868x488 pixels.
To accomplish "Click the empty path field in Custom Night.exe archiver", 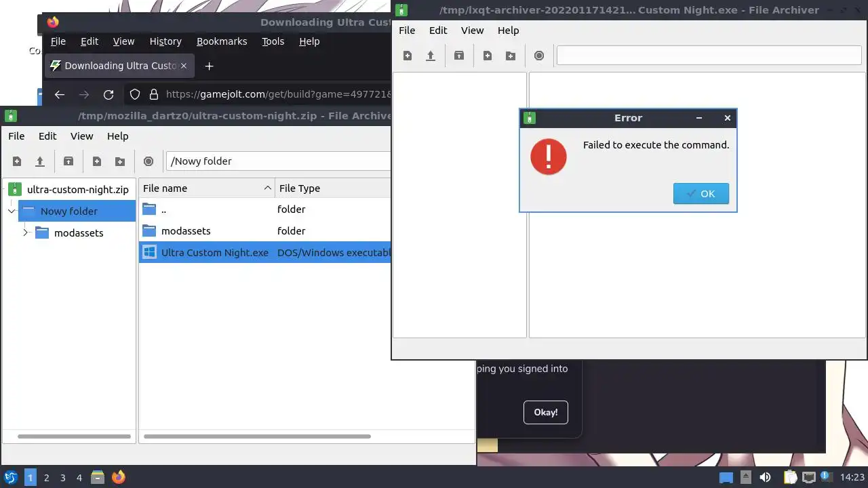I will click(x=709, y=56).
